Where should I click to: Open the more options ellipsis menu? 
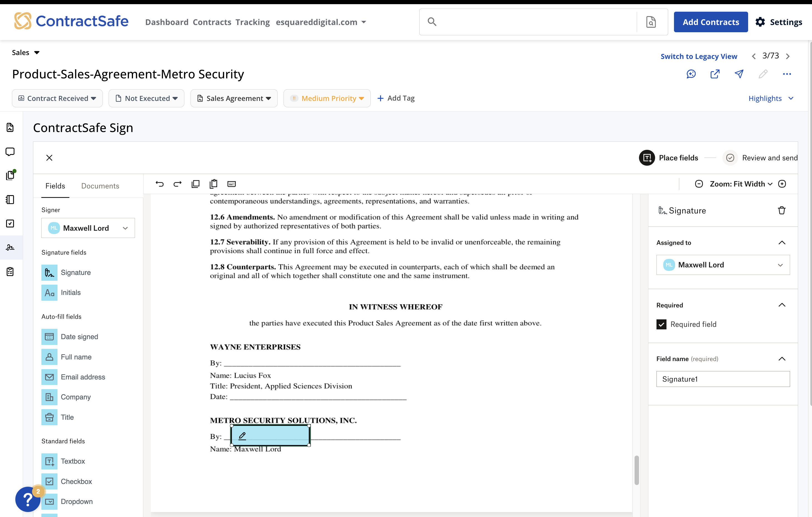pyautogui.click(x=787, y=74)
